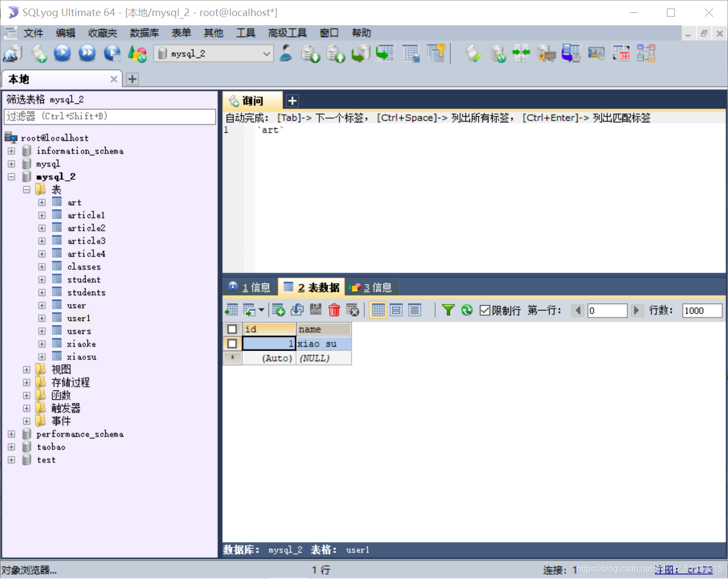
Task: Cancel changes using the table X icon
Action: (352, 310)
